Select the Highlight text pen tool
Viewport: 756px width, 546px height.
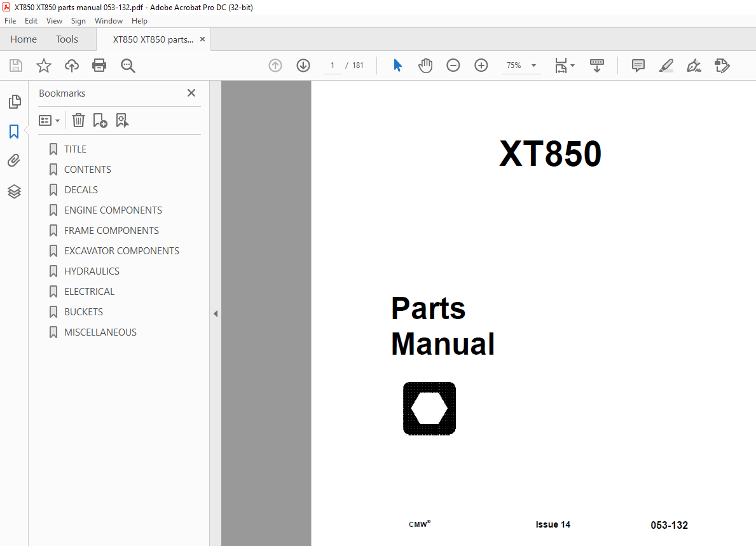666,65
